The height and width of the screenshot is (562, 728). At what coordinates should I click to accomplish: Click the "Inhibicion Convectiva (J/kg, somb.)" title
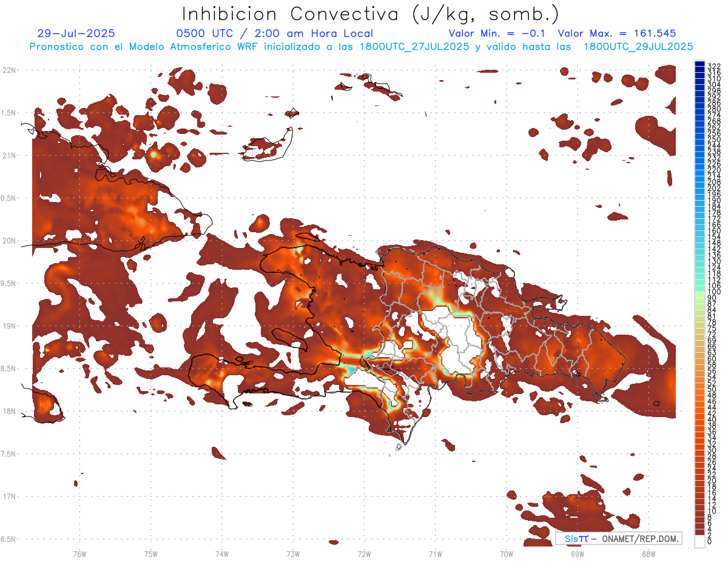pyautogui.click(x=370, y=14)
